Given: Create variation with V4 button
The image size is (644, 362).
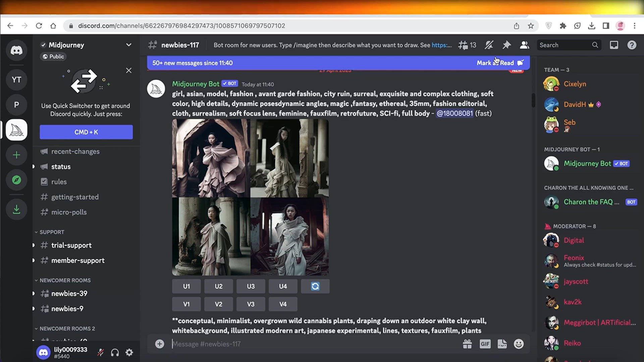Looking at the screenshot, I should coord(283,304).
